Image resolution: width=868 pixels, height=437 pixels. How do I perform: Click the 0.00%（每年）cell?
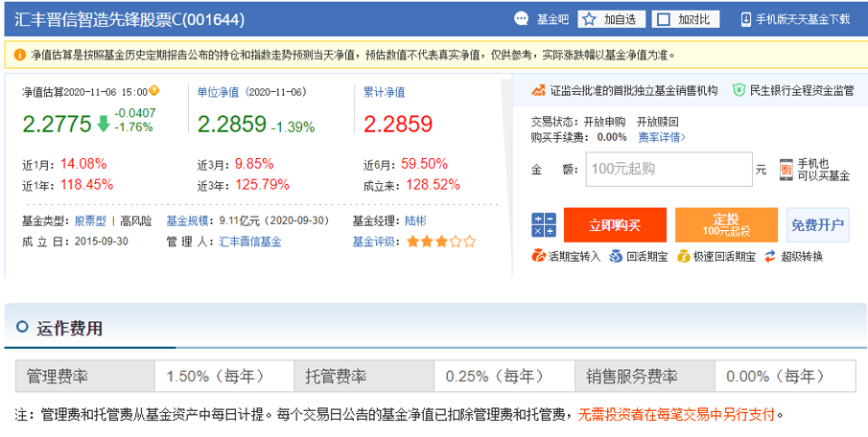[x=785, y=377]
